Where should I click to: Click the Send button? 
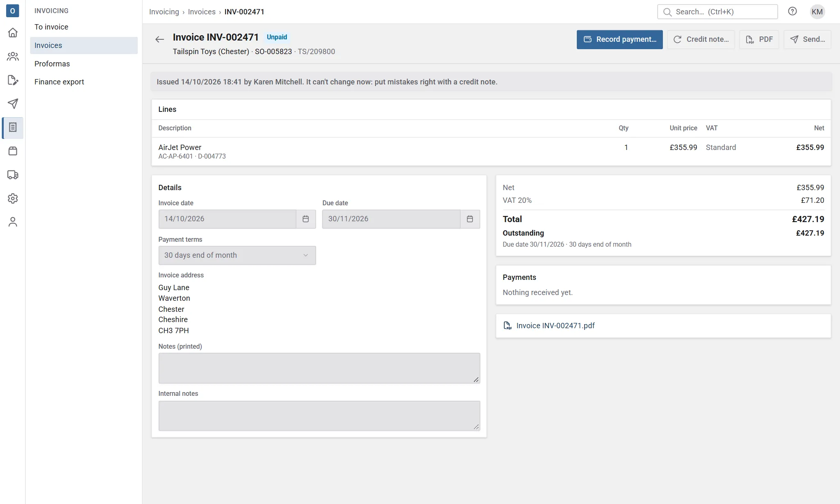pyautogui.click(x=807, y=39)
